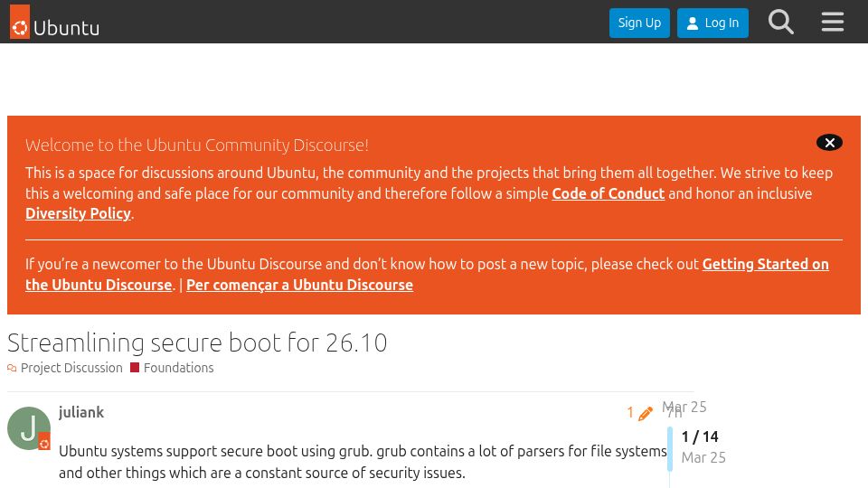The width and height of the screenshot is (868, 488).
Task: View post edit history pencil icon
Action: coord(645,413)
